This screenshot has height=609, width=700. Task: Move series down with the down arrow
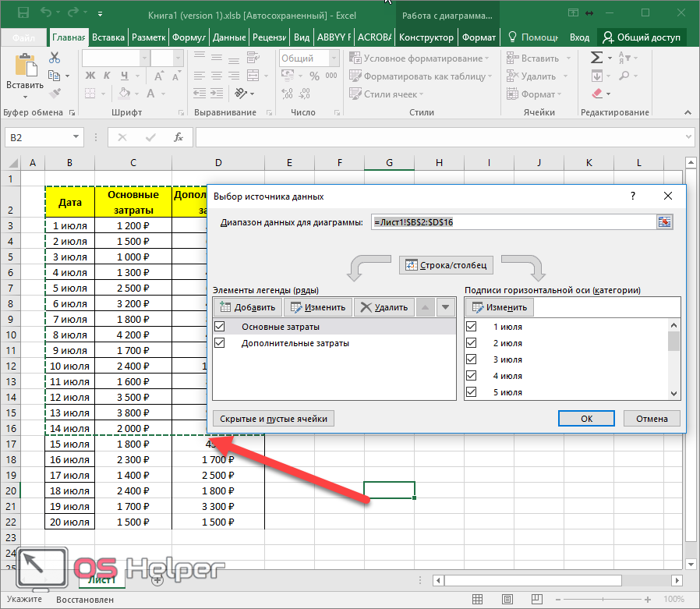click(445, 307)
